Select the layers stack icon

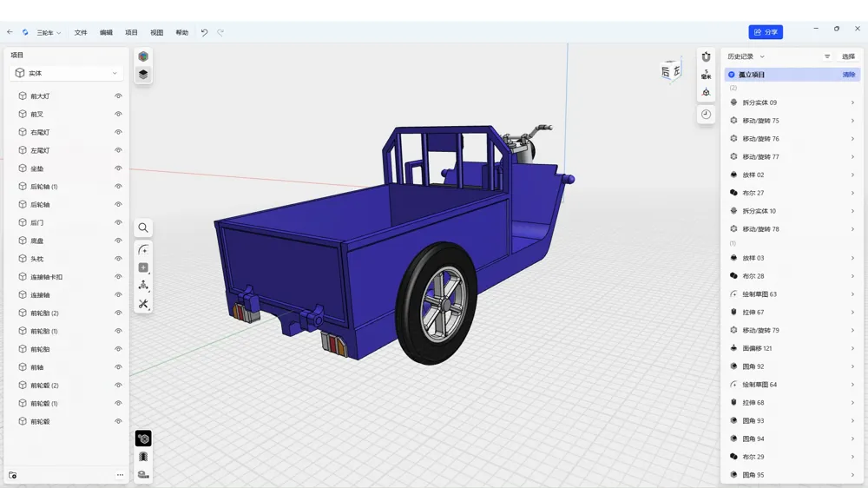(143, 74)
